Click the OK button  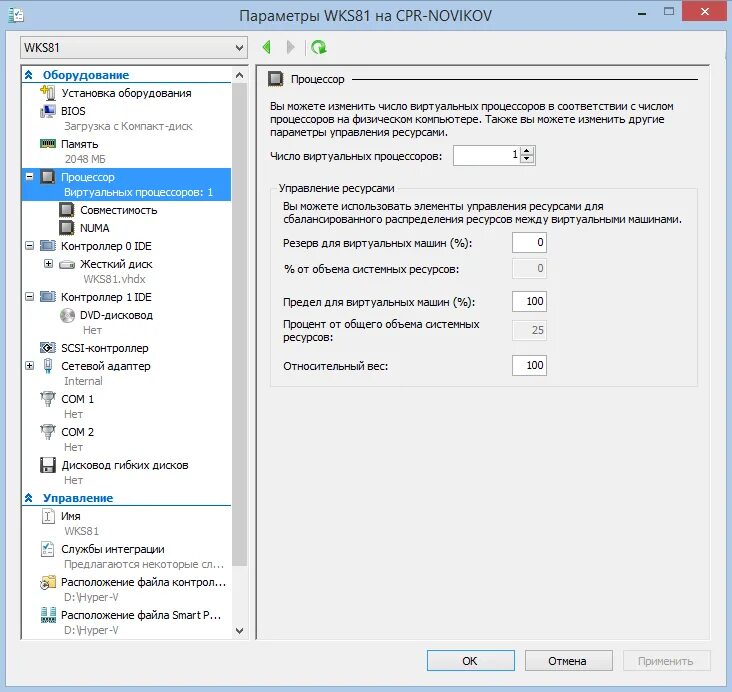coord(471,661)
